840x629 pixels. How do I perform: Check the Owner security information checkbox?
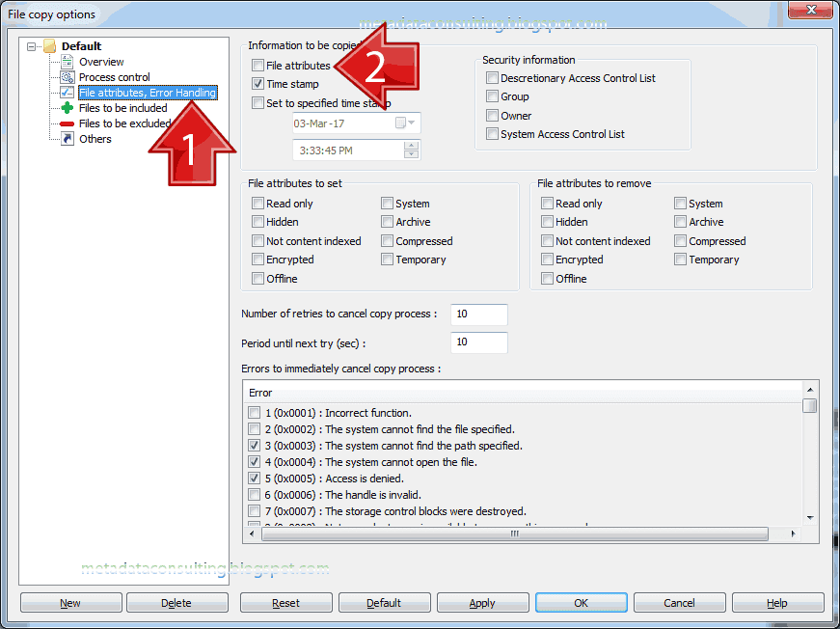[x=492, y=115]
